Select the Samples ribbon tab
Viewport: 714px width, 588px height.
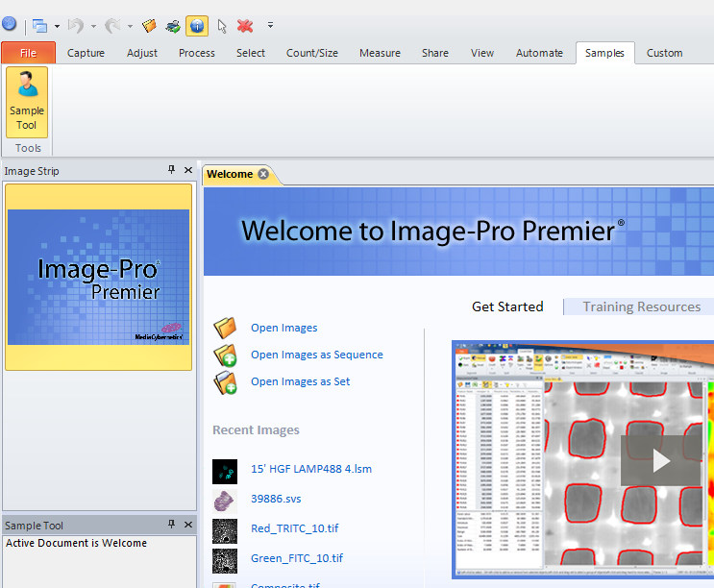(604, 53)
